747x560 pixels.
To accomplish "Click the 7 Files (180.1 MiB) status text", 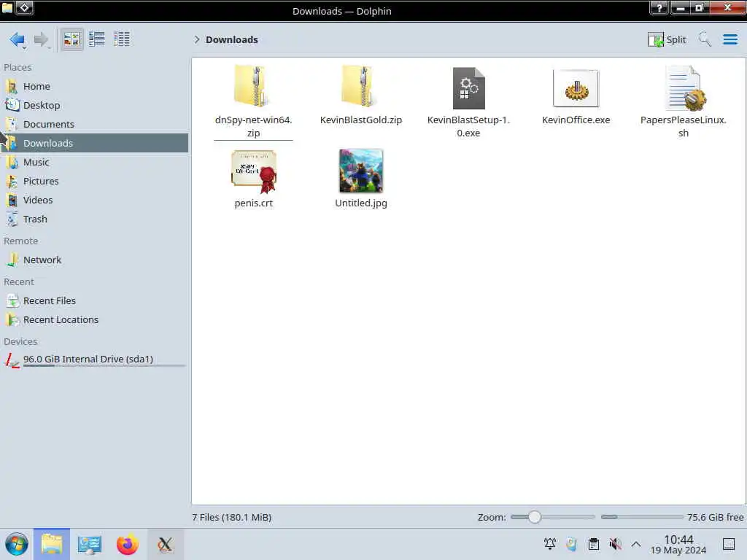I will pyautogui.click(x=231, y=517).
